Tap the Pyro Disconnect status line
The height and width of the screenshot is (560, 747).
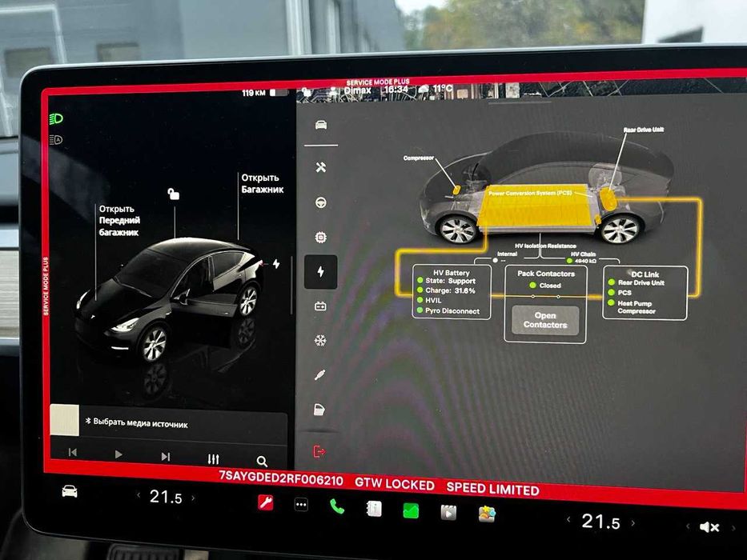click(x=448, y=311)
